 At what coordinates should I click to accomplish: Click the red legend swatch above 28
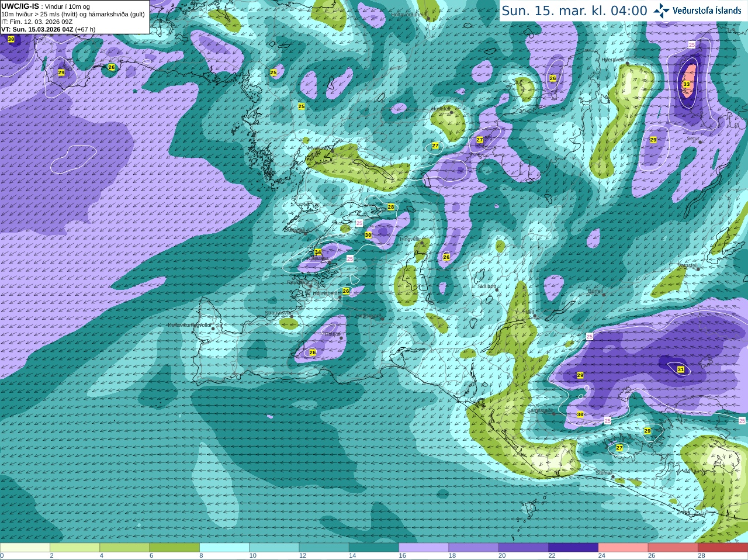point(723,548)
